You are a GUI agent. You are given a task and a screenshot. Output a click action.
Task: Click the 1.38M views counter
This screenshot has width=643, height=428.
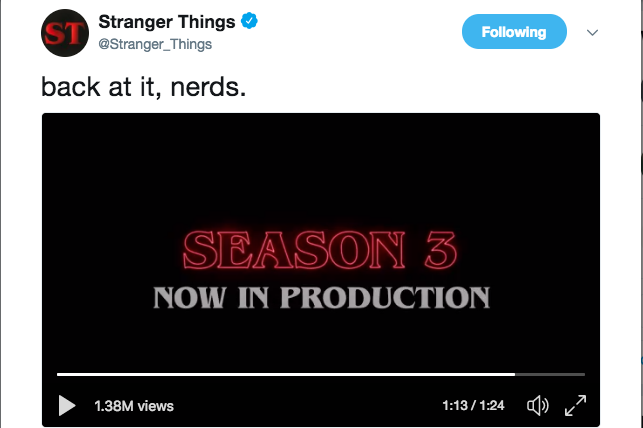click(x=134, y=406)
